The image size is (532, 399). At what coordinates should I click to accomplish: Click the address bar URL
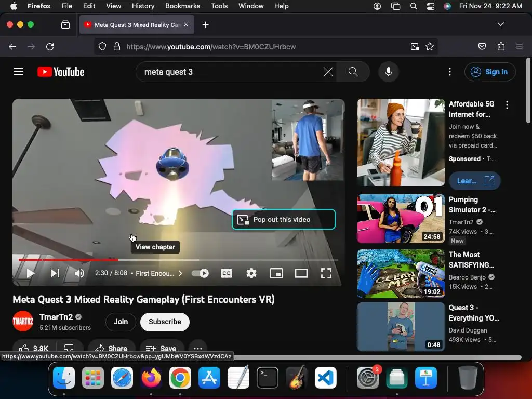click(211, 46)
